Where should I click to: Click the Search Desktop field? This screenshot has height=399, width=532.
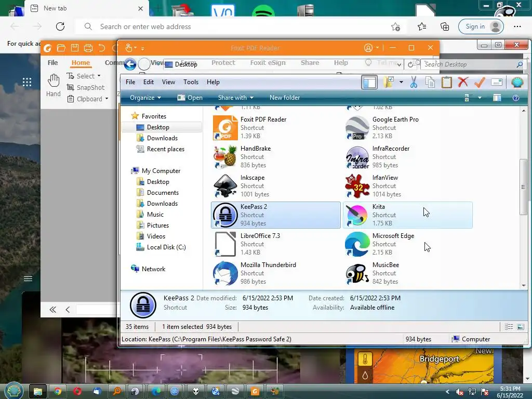coord(473,64)
